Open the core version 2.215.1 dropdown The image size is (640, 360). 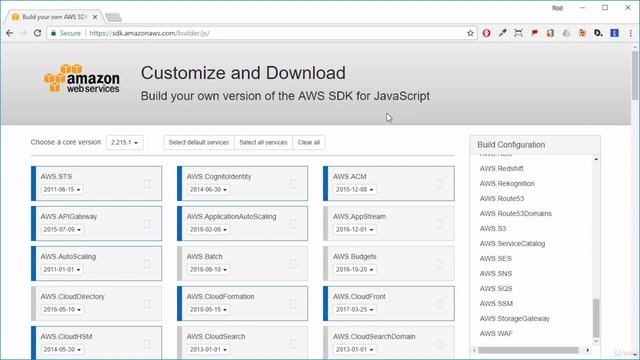point(124,142)
